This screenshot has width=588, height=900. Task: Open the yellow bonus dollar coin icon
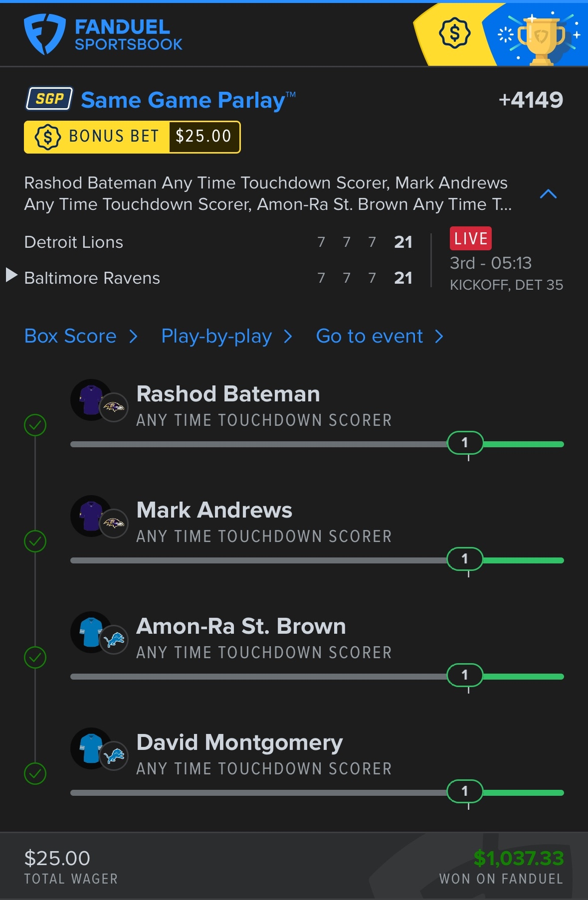(x=454, y=34)
